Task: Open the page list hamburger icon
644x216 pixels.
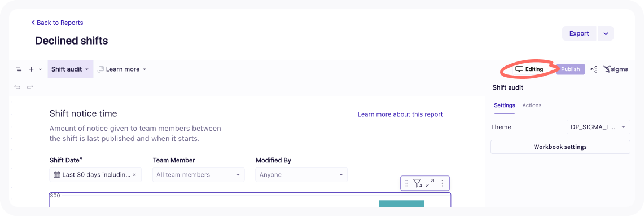Action: [19, 69]
